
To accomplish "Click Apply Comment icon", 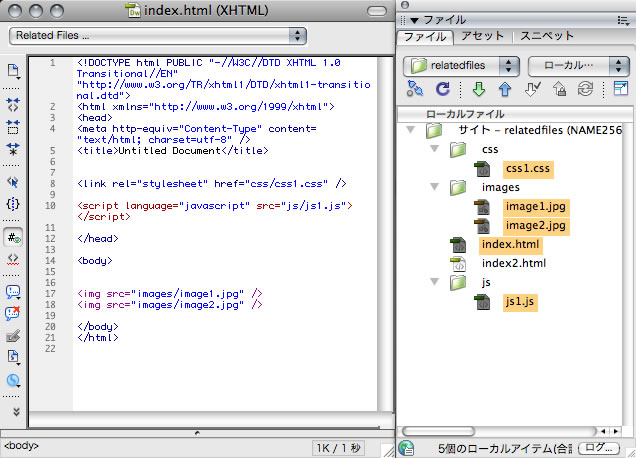I will 13,292.
